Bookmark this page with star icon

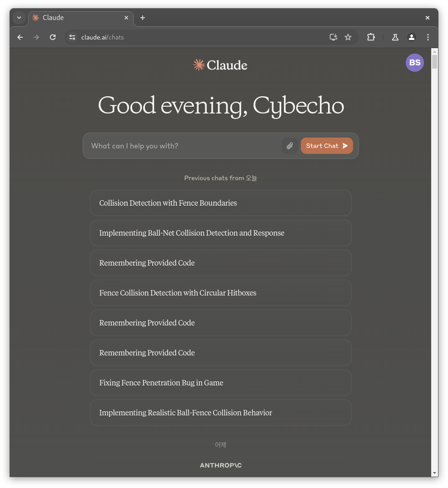[x=348, y=37]
